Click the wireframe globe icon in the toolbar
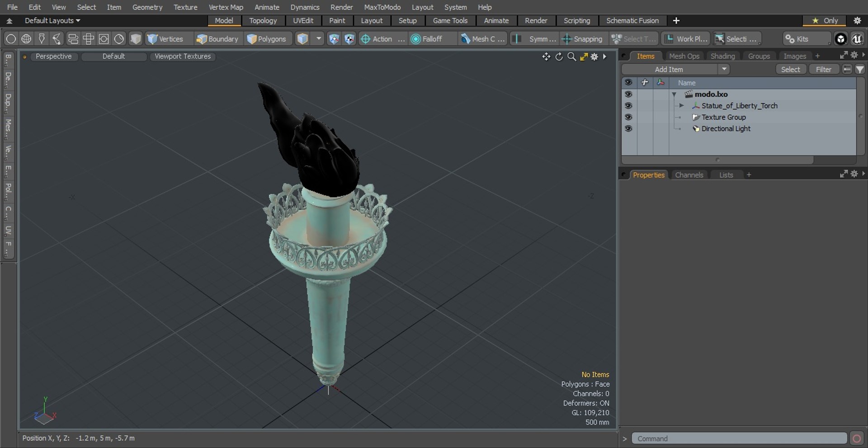This screenshot has width=868, height=448. (26, 39)
